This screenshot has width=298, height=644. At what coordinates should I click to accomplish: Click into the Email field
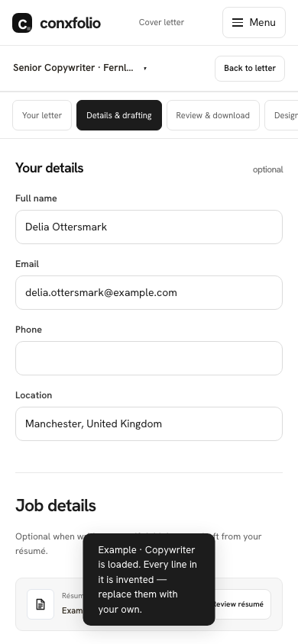pos(149,293)
